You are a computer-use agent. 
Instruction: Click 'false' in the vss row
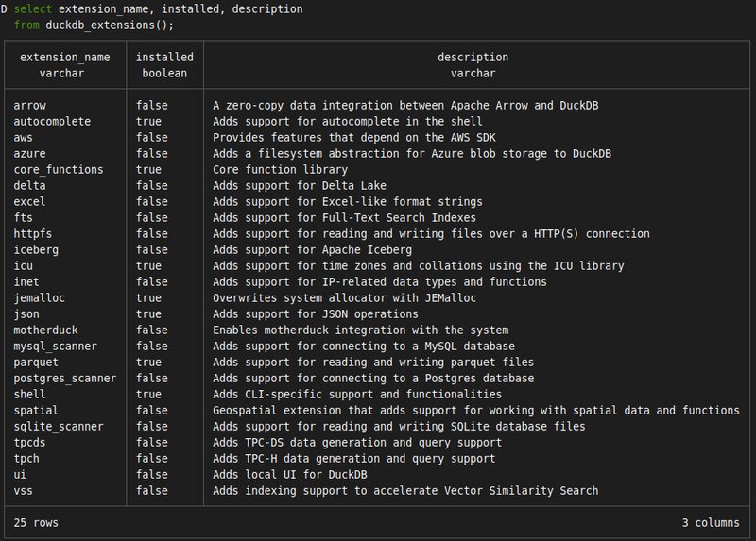(152, 491)
